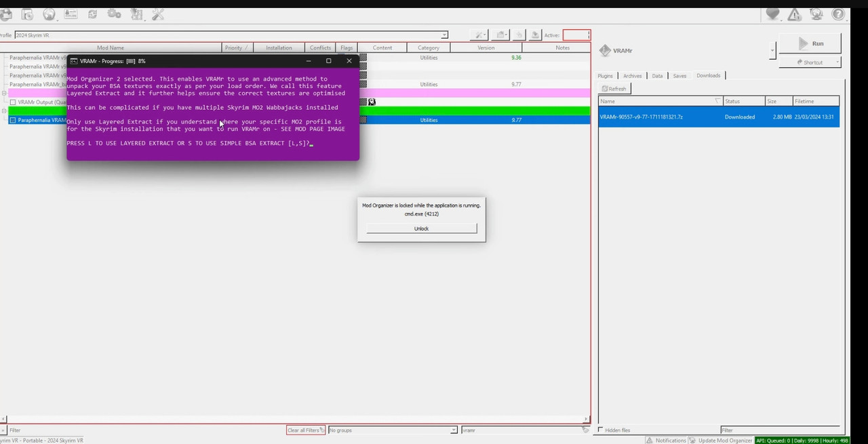868x444 pixels.
Task: Switch to the Data tab
Action: click(x=657, y=76)
